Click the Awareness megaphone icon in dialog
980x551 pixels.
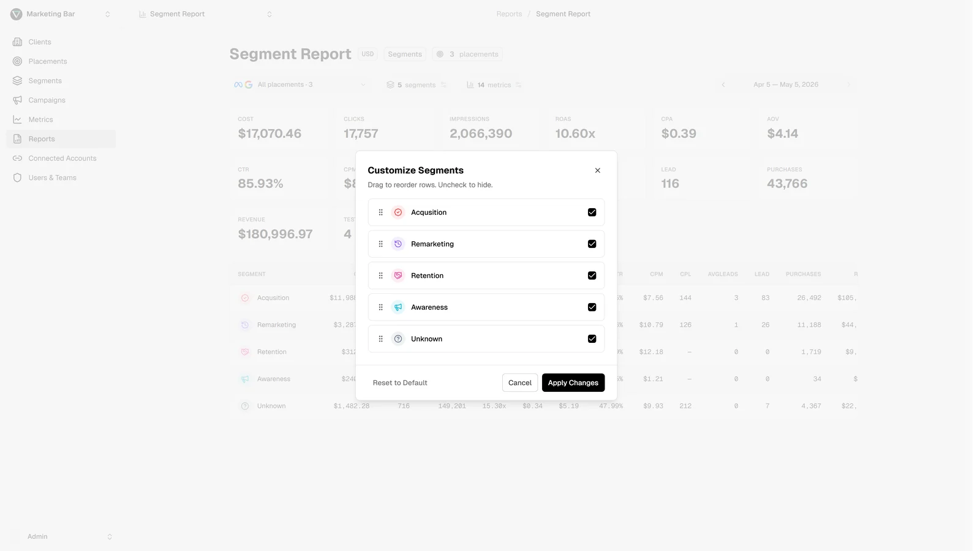[x=398, y=307]
